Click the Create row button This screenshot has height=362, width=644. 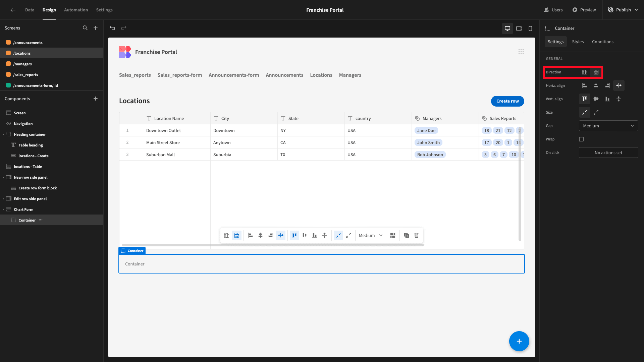(x=507, y=101)
